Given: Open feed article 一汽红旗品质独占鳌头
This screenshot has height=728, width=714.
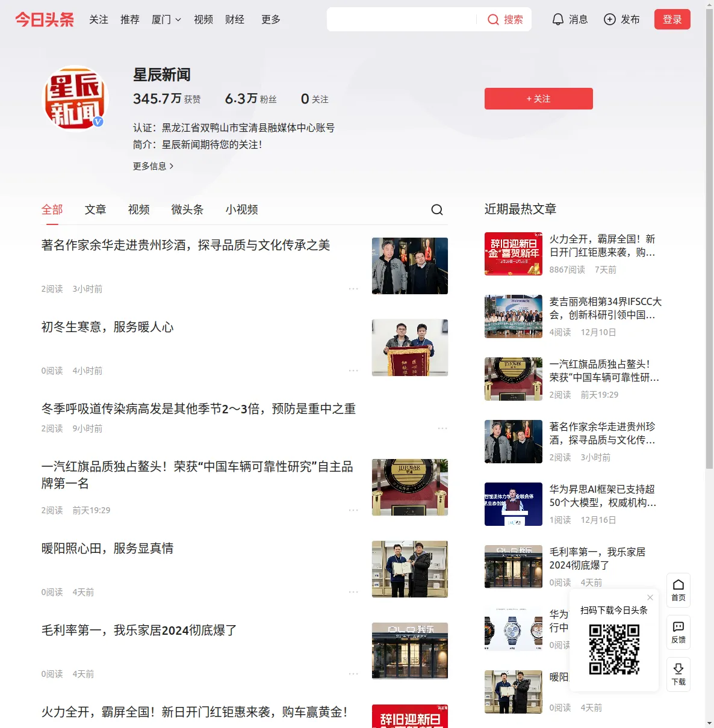Looking at the screenshot, I should 197,475.
